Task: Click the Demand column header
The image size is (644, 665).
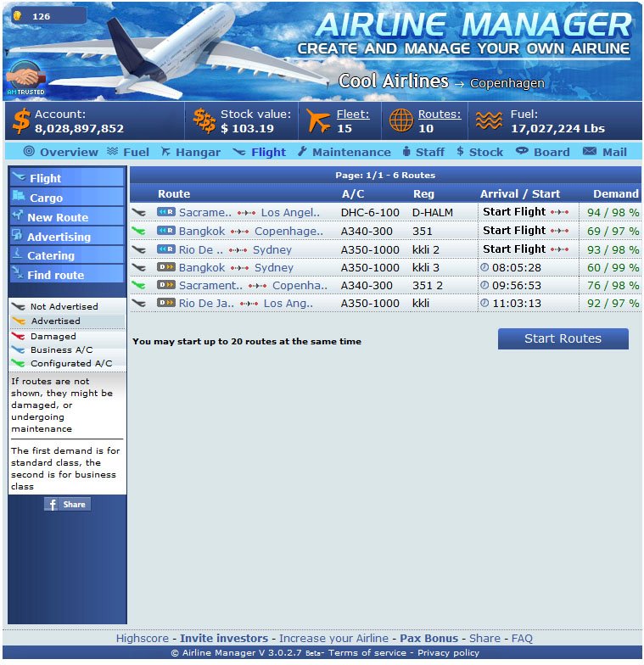Action: (616, 193)
